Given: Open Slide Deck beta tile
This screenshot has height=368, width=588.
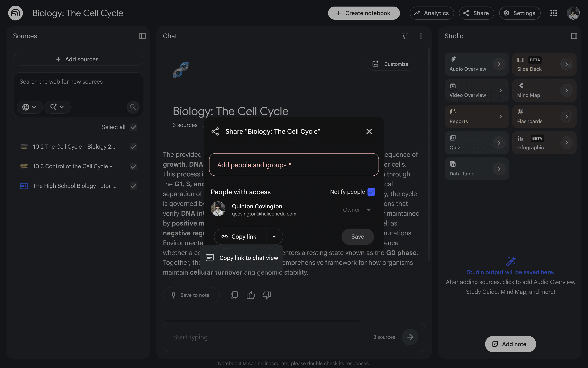Looking at the screenshot, I should coord(544,64).
